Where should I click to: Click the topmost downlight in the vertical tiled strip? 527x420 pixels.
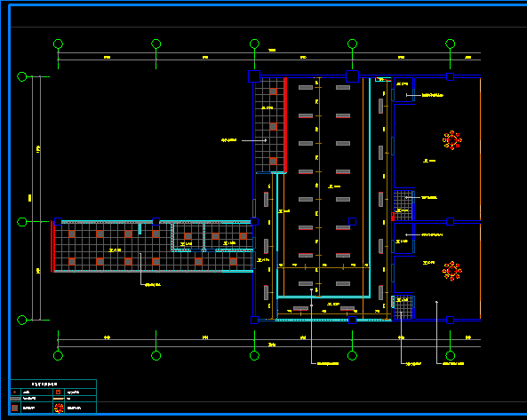[273, 91]
